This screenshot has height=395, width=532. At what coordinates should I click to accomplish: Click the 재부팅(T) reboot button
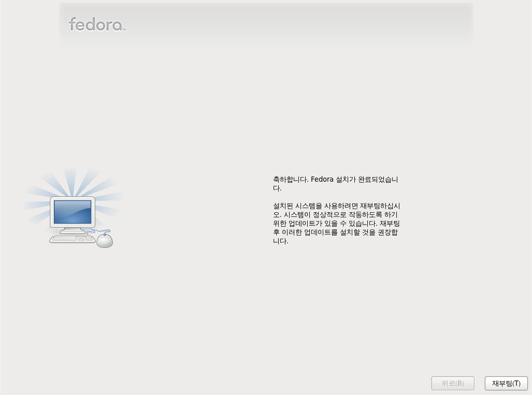tap(506, 383)
